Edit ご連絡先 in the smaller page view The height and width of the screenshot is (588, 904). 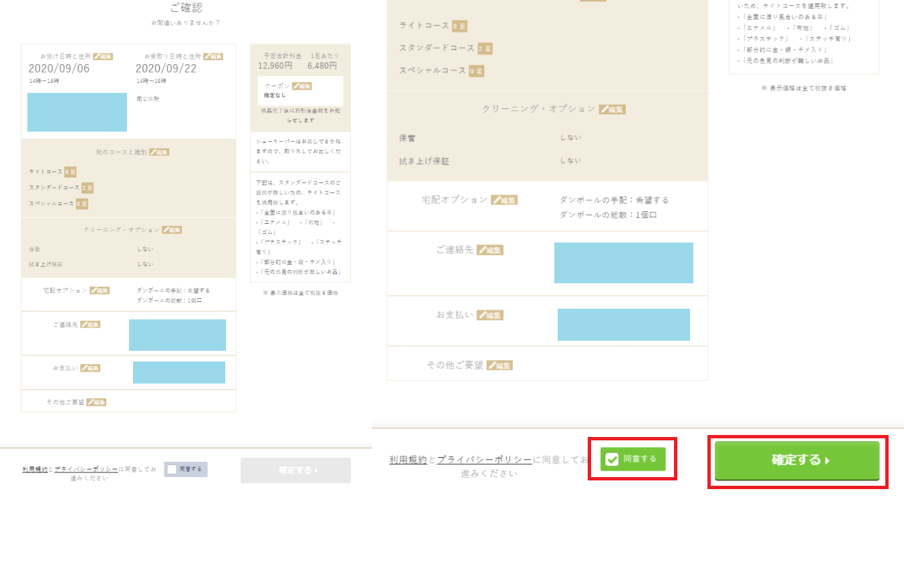pyautogui.click(x=90, y=325)
